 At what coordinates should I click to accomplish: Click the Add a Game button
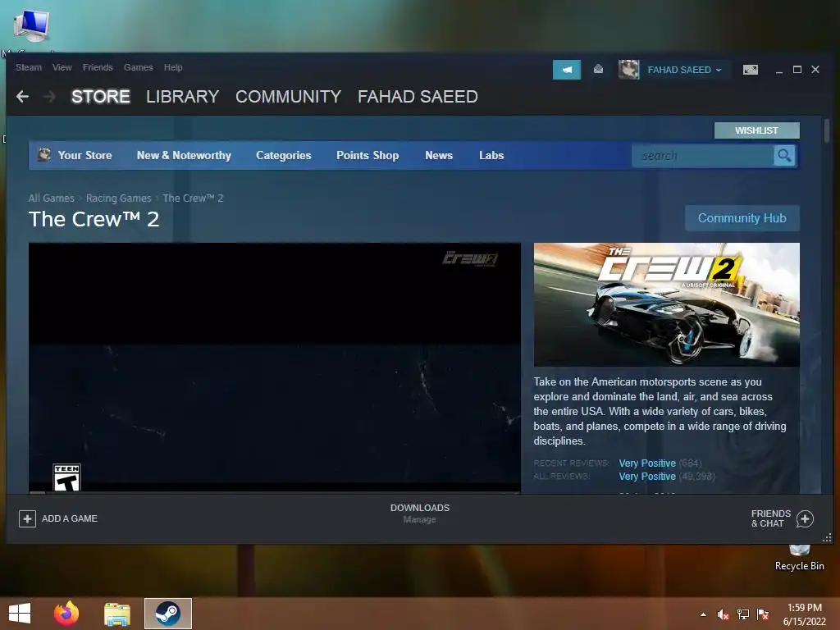[58, 518]
